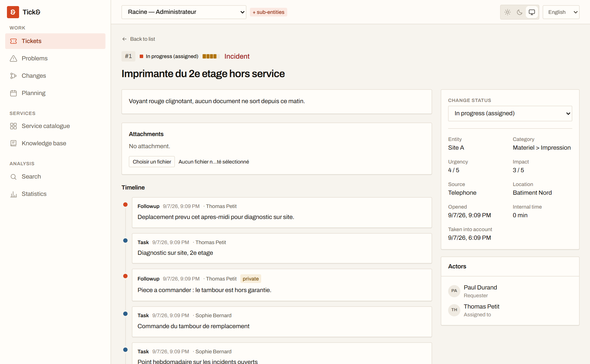Click Back to list link
590x364 pixels.
point(139,39)
